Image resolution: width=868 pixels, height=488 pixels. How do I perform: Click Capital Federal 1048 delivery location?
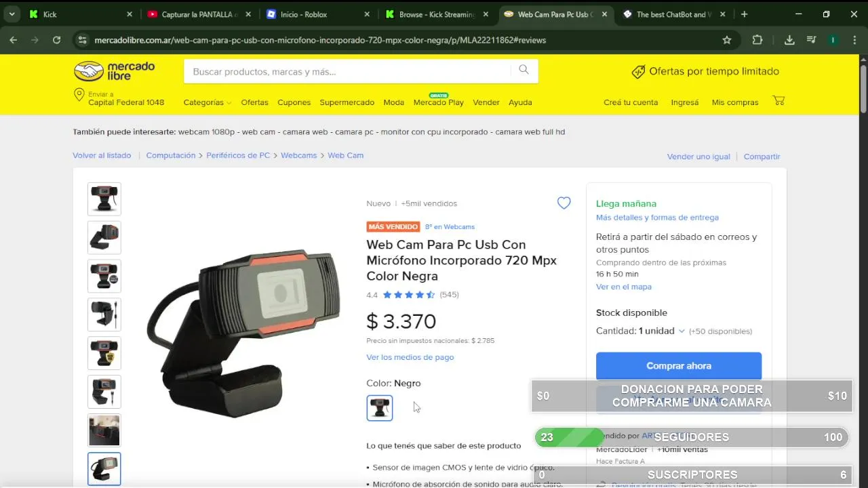[126, 102]
